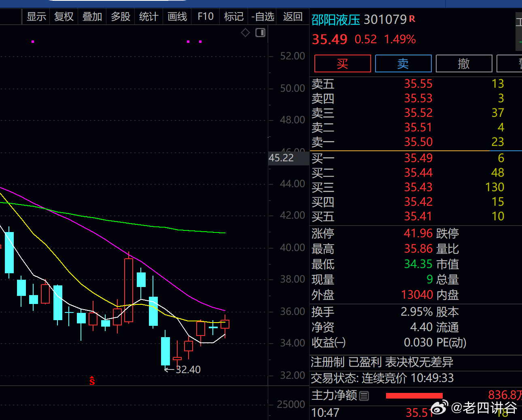Click the diamond icon above chart
This screenshot has height=420, width=522.
tap(245, 33)
